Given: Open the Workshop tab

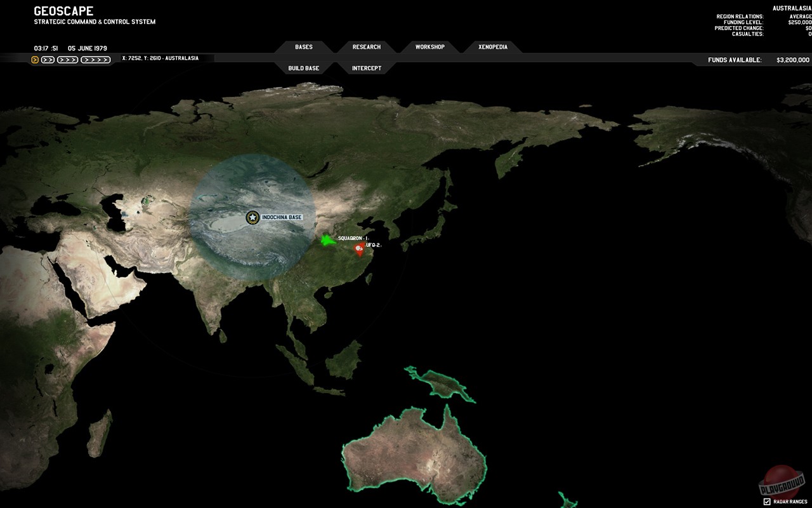Looking at the screenshot, I should coord(430,47).
